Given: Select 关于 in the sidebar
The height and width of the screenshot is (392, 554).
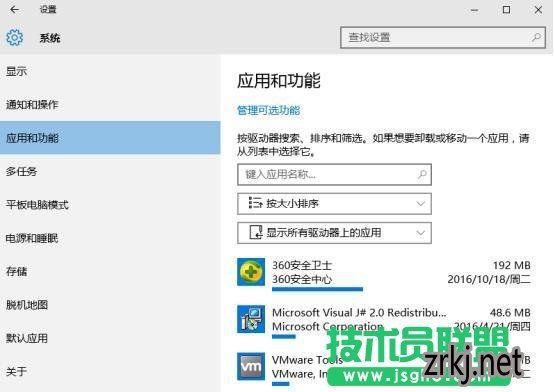Looking at the screenshot, I should 110,371.
